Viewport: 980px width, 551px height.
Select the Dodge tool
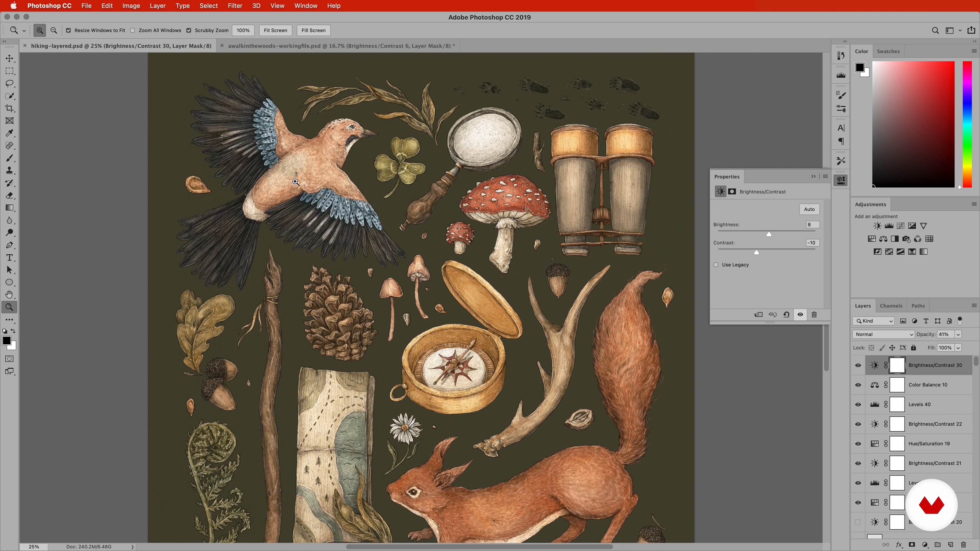click(9, 232)
